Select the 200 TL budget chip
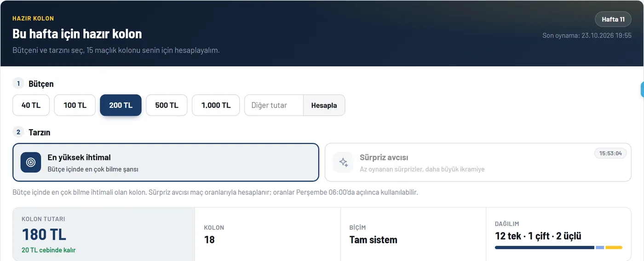The image size is (644, 261). [121, 105]
